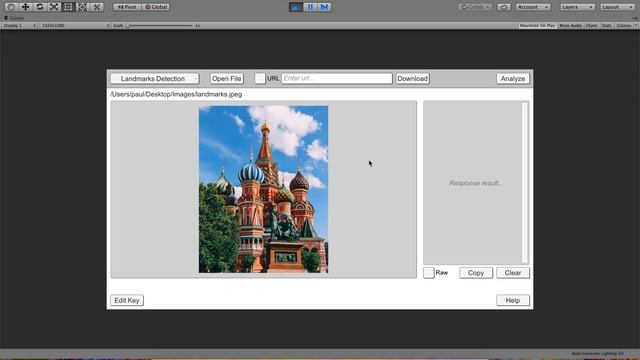Click Auto Generate Lighting status text
This screenshot has height=360, width=640.
[598, 353]
